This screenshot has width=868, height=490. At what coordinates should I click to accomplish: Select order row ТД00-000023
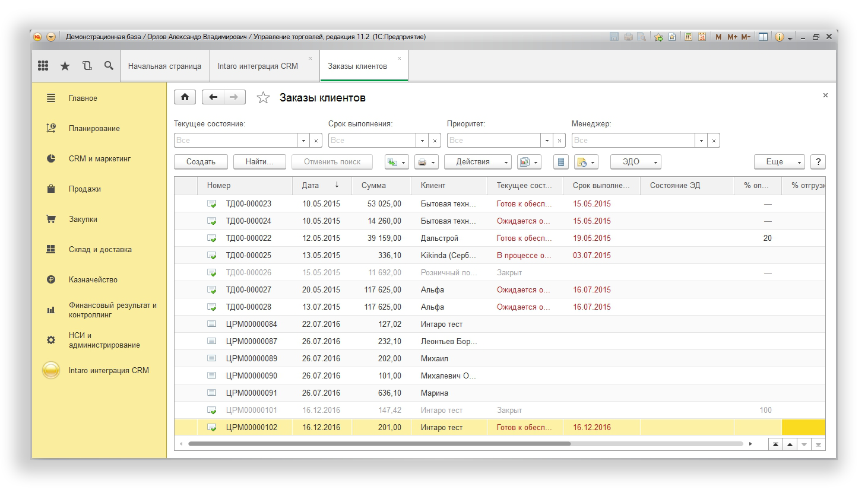coord(499,203)
